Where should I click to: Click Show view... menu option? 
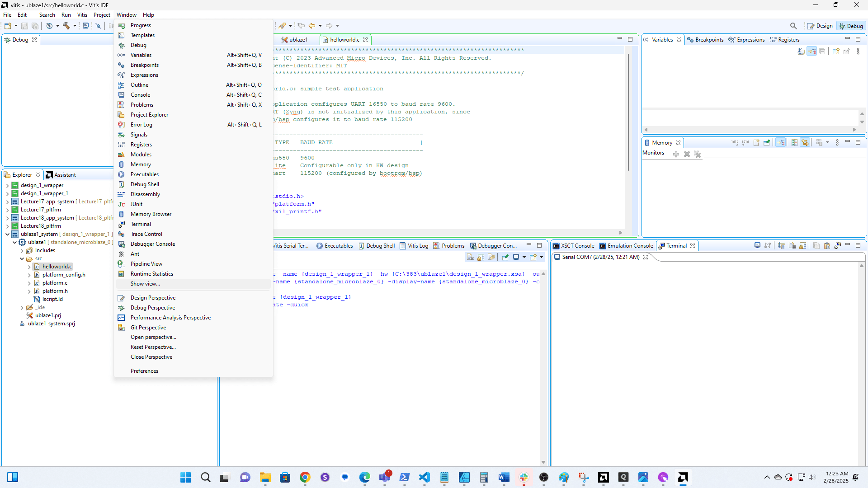tap(145, 284)
